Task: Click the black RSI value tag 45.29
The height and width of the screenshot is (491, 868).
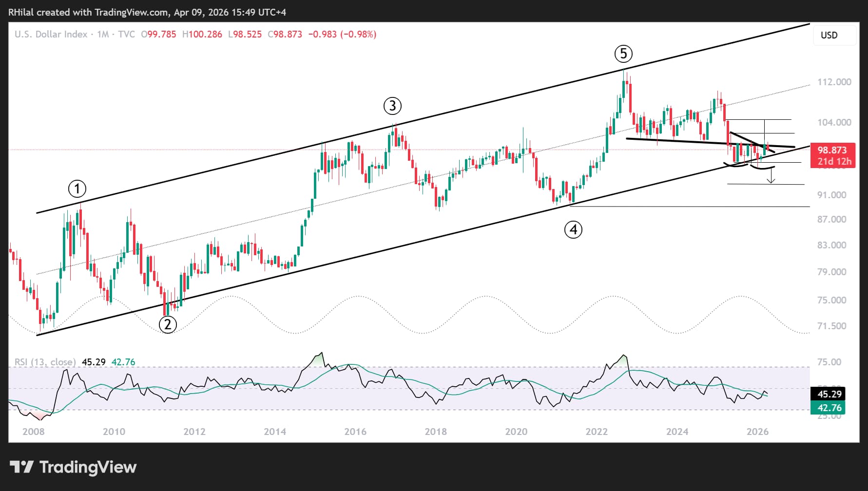Action: click(828, 394)
